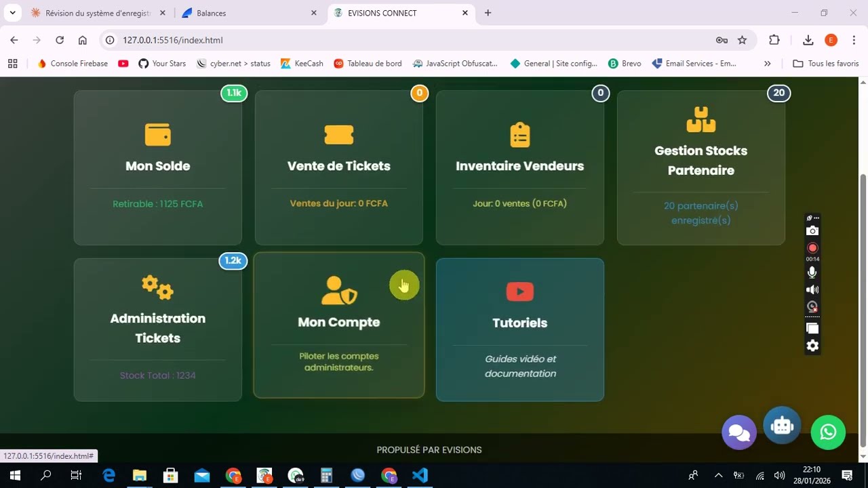Open the robot chatbot assistant button
The height and width of the screenshot is (488, 868).
(782, 426)
